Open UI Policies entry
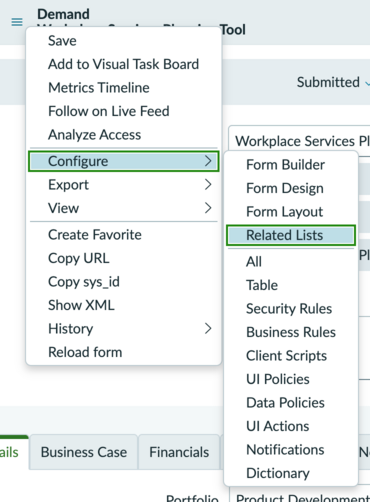 click(x=291, y=379)
